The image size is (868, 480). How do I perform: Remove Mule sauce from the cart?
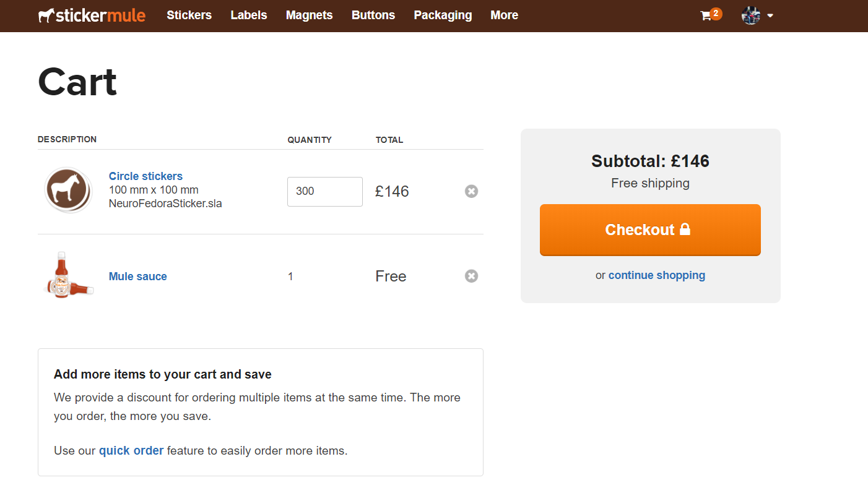471,276
